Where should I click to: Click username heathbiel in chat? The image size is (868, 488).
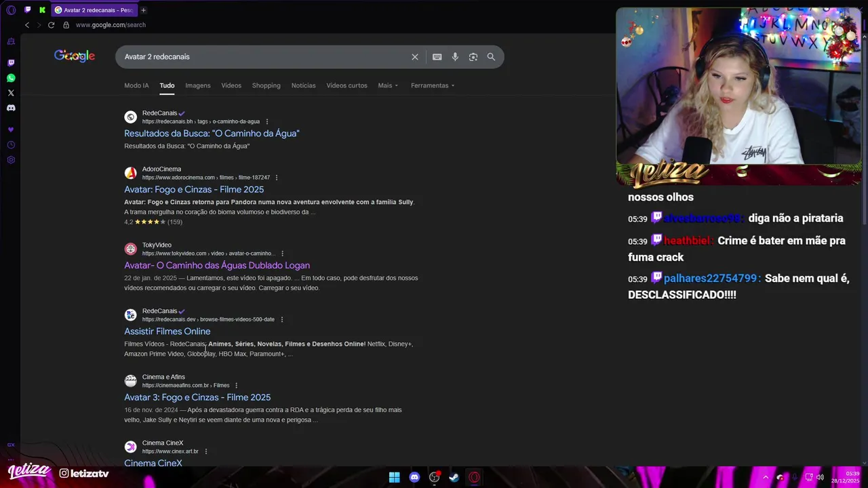(687, 241)
